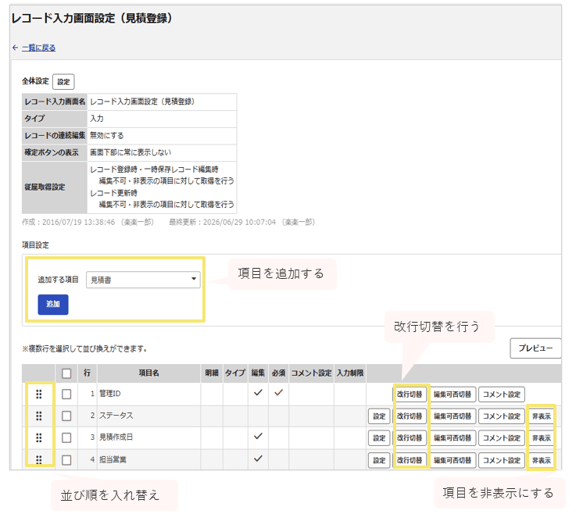Open the プレビュー button

point(535,348)
